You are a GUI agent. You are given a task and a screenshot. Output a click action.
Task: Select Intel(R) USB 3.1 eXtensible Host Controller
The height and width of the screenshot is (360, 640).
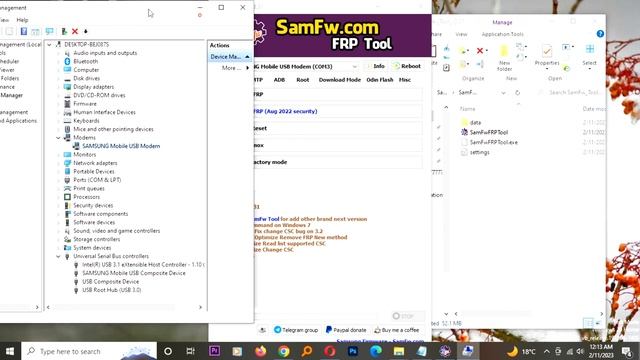[x=143, y=265]
